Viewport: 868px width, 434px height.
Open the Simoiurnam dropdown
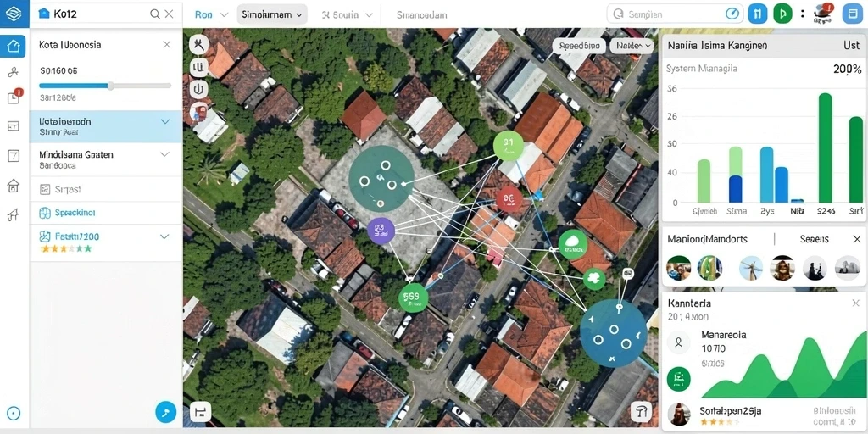(x=272, y=15)
